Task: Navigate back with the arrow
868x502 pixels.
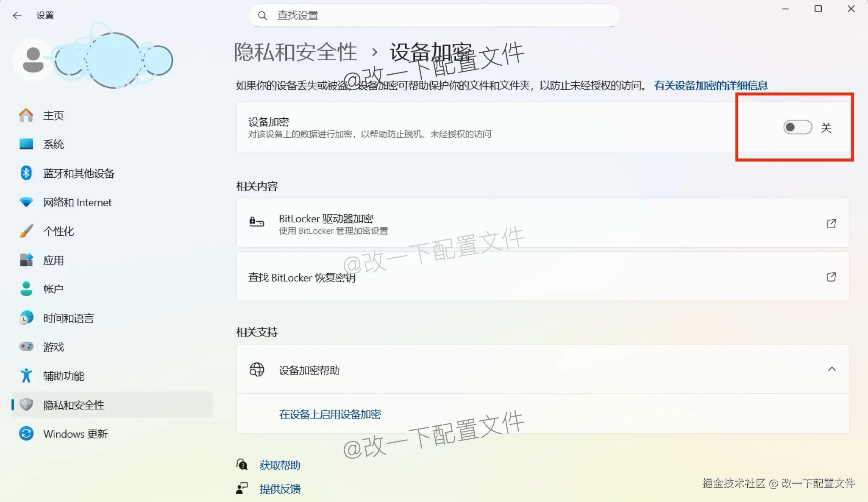Action: tap(17, 15)
